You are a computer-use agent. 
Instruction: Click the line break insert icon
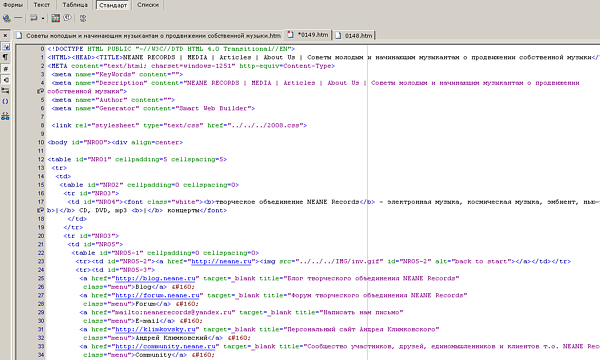click(x=34, y=18)
